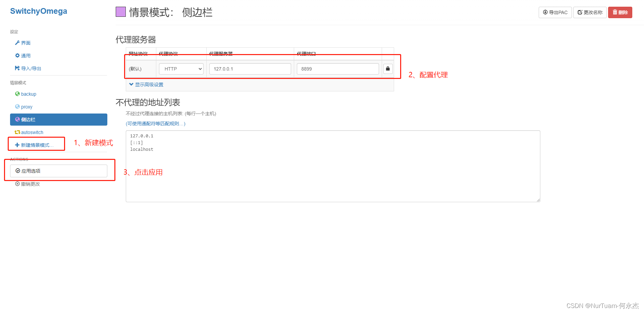Click the cancel icon beside 撤销更改
This screenshot has height=312, width=644.
click(17, 184)
